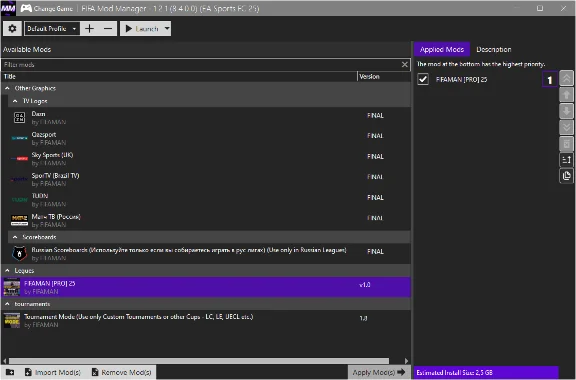Remove profile with the minus icon
The width and height of the screenshot is (576, 380).
coord(108,28)
